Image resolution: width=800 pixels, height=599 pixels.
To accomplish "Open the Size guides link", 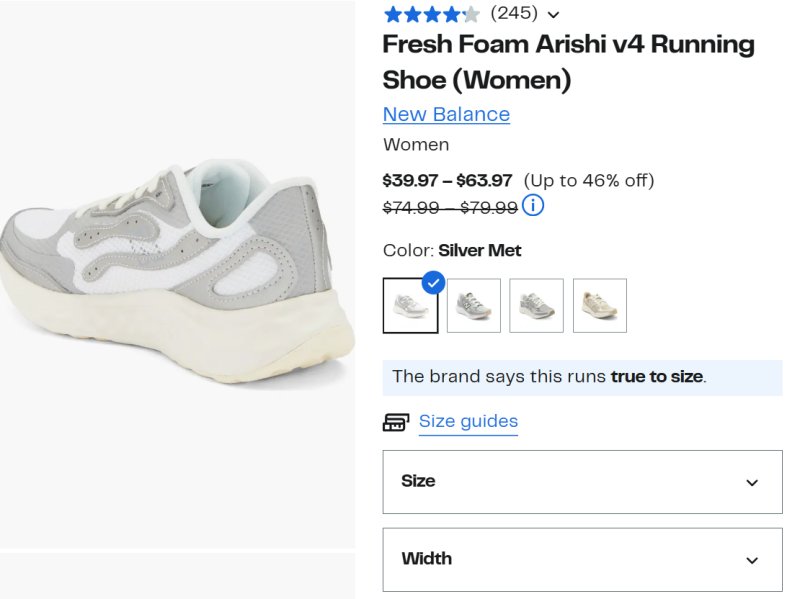I will pyautogui.click(x=468, y=421).
